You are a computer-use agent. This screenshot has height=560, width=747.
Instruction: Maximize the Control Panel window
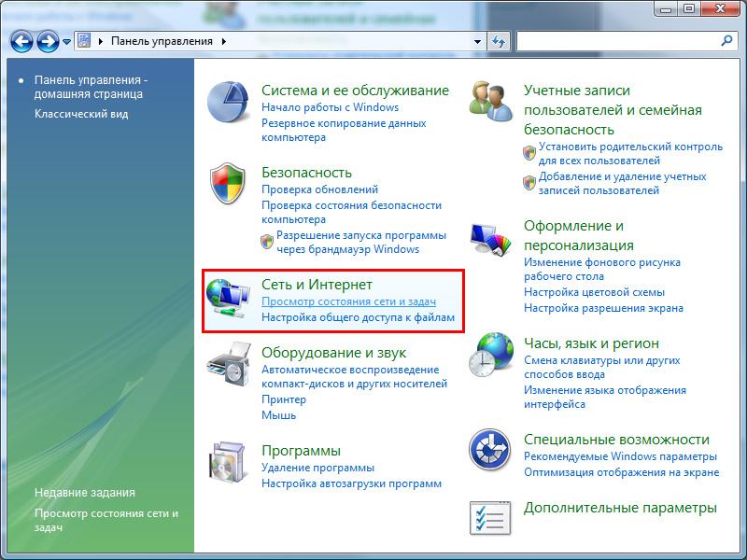coord(689,9)
